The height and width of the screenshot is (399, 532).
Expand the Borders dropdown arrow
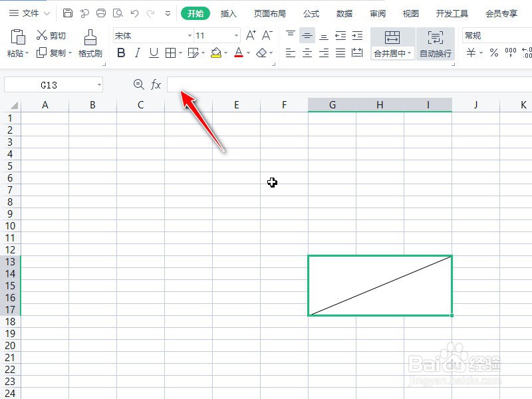tap(180, 53)
